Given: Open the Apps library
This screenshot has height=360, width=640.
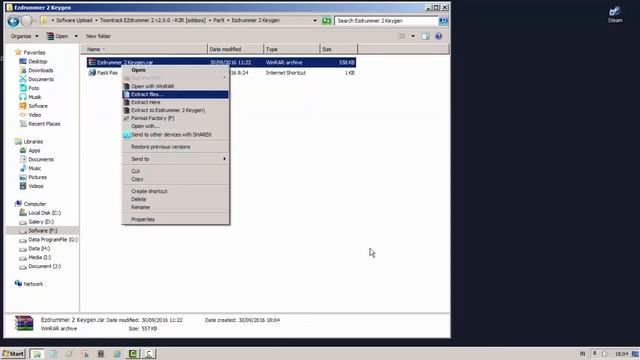Looking at the screenshot, I should (34, 151).
